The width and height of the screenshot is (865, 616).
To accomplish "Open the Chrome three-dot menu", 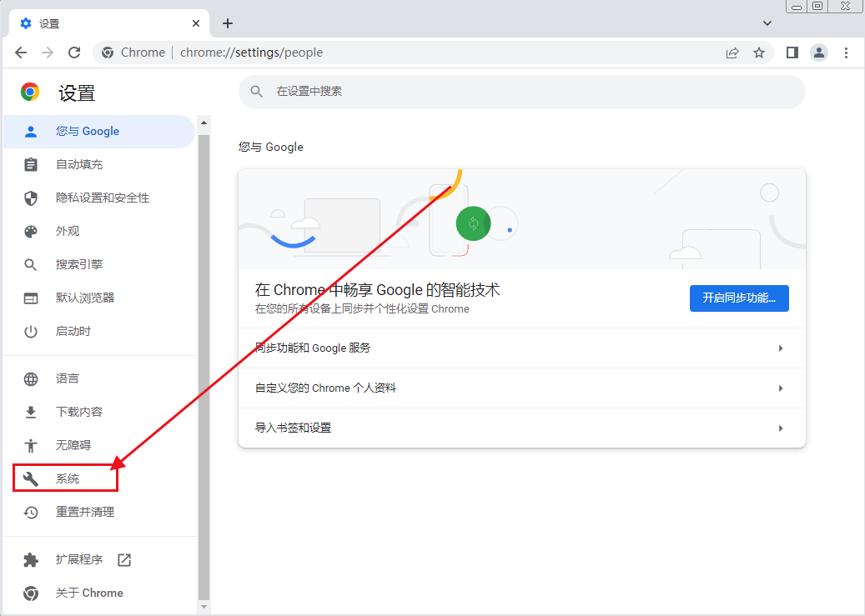I will pyautogui.click(x=847, y=53).
